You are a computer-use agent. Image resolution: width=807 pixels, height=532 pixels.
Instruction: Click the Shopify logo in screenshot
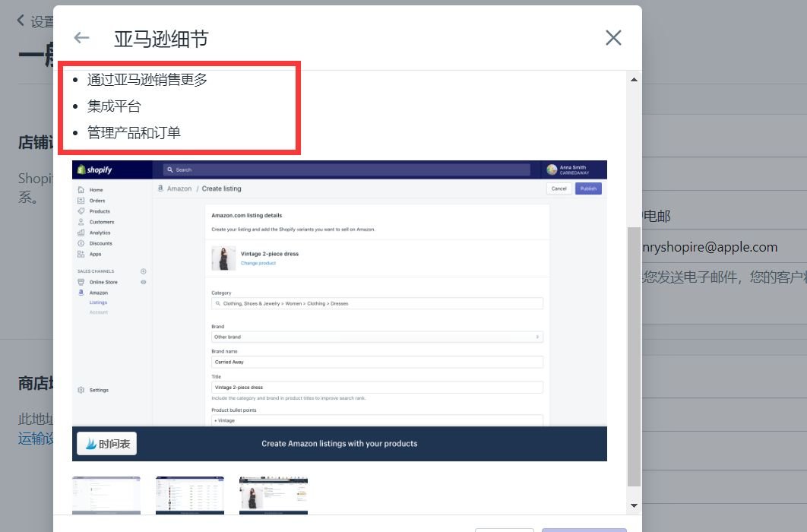coord(95,169)
